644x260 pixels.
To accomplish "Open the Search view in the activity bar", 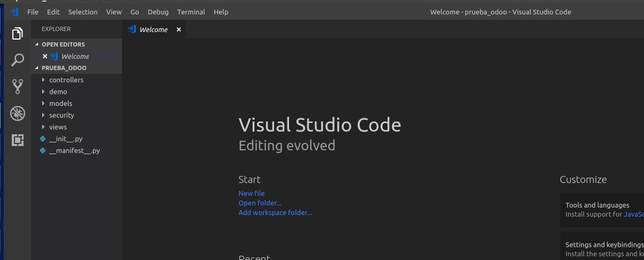I will click(18, 59).
